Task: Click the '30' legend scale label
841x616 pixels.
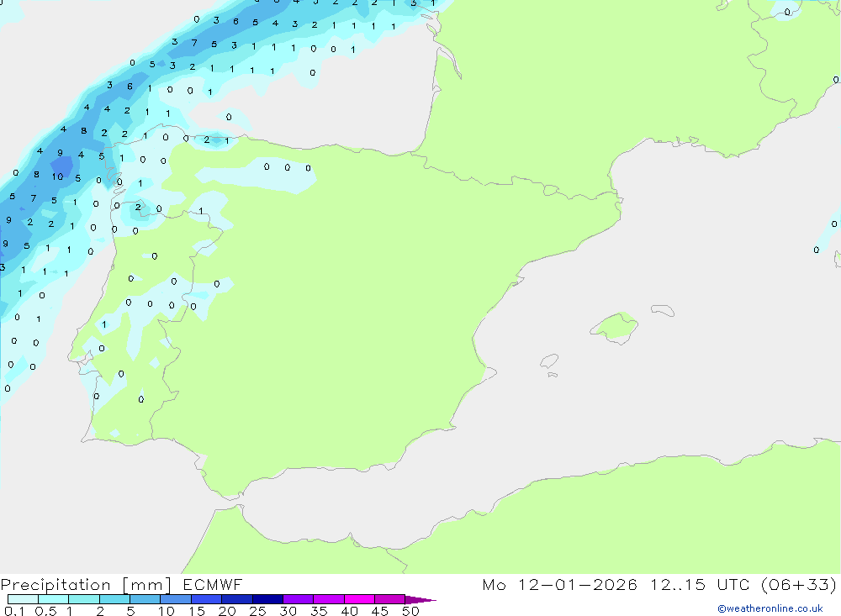Action: click(288, 611)
